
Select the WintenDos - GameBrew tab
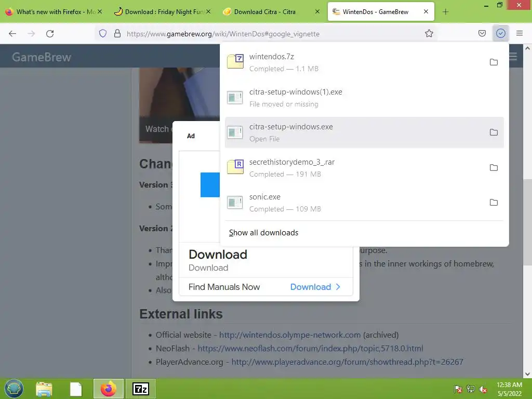[381, 12]
